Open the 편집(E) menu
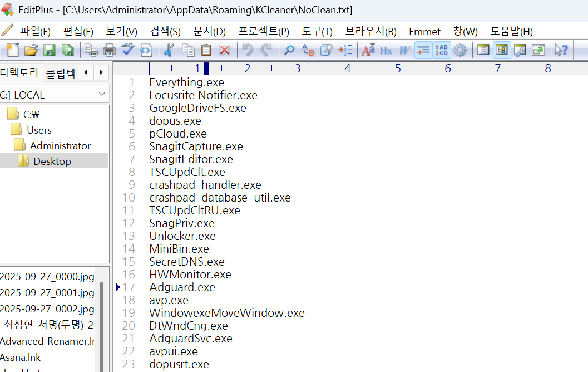 click(x=78, y=31)
